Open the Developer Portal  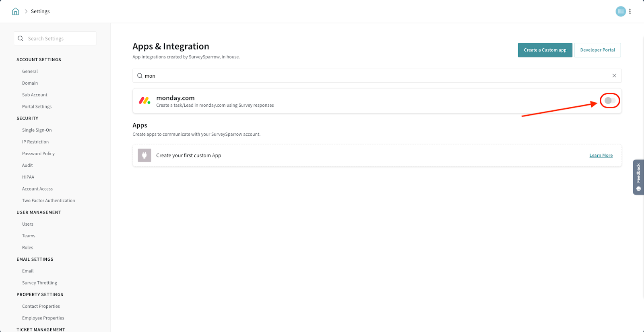pos(597,50)
